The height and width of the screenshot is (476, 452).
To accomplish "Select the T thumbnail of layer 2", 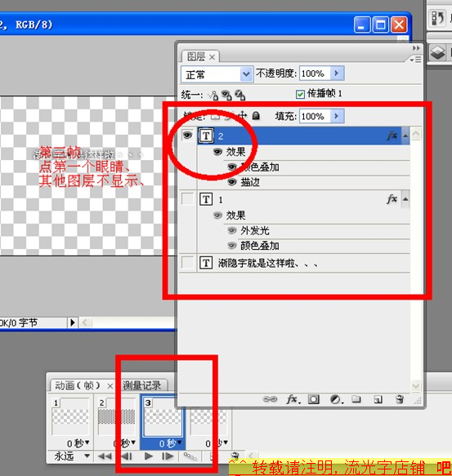I will click(206, 136).
